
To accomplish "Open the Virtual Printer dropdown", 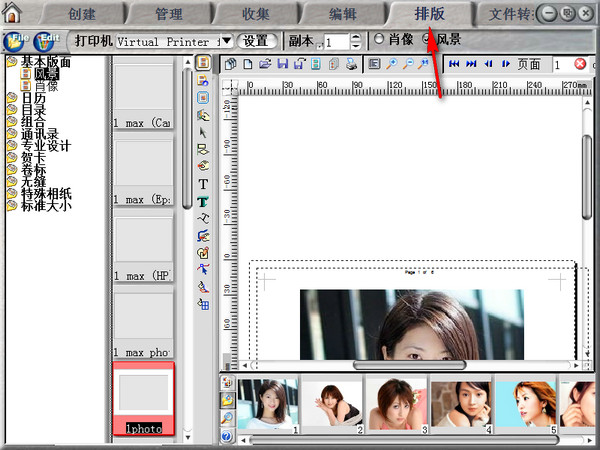I will point(226,41).
